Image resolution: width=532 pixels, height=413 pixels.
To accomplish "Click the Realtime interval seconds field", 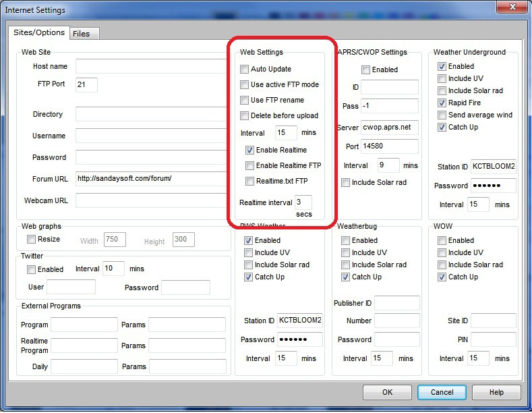I will coord(303,202).
